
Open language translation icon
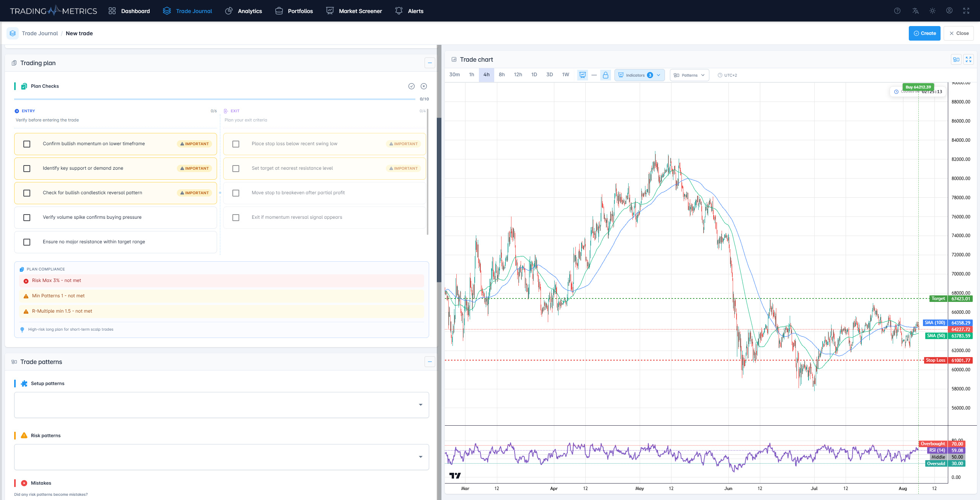pos(915,11)
